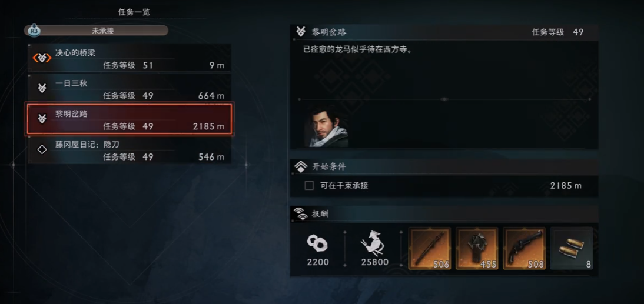Viewport: 644px width, 304px height.
Task: Click the R3 button icon on filter bar
Action: coord(35,31)
